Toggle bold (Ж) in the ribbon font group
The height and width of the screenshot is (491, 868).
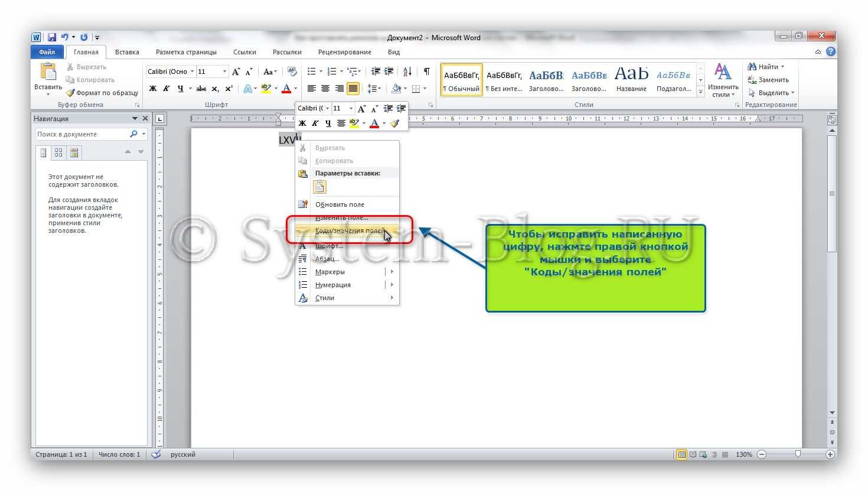click(x=153, y=89)
